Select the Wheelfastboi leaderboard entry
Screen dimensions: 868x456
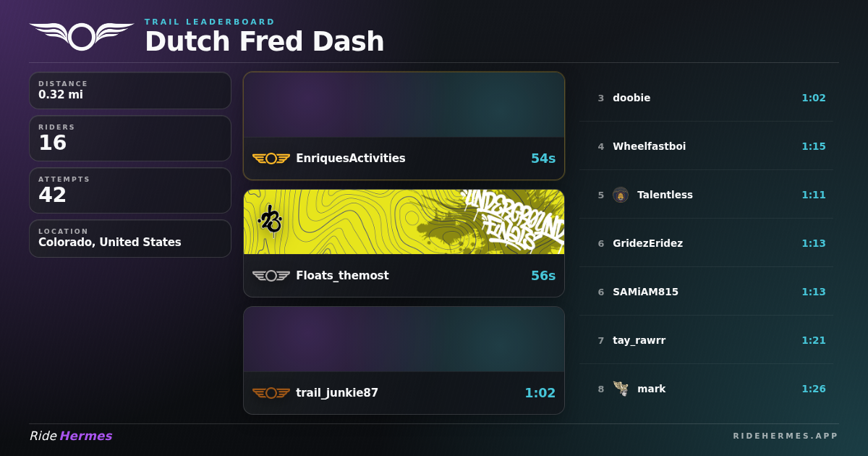(x=706, y=146)
